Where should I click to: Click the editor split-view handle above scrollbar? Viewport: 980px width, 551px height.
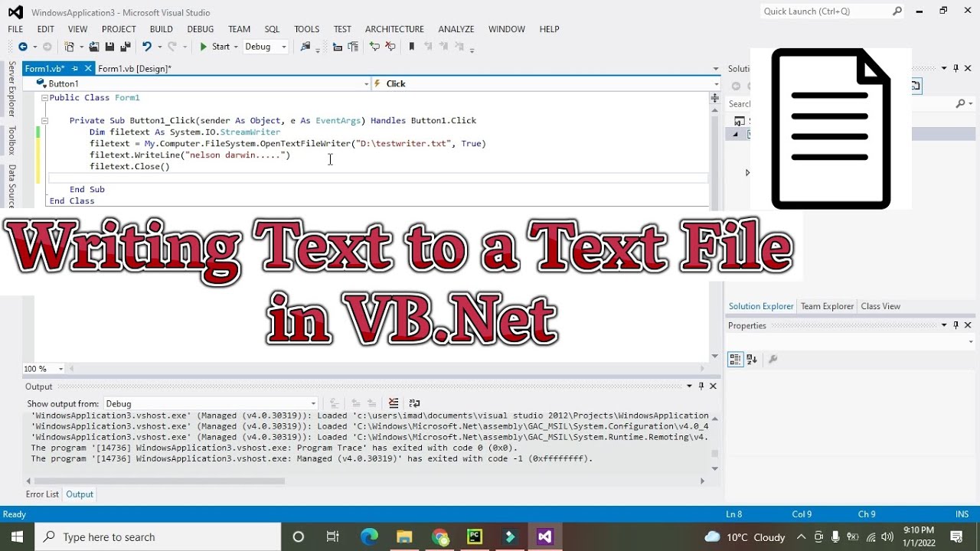(x=715, y=98)
